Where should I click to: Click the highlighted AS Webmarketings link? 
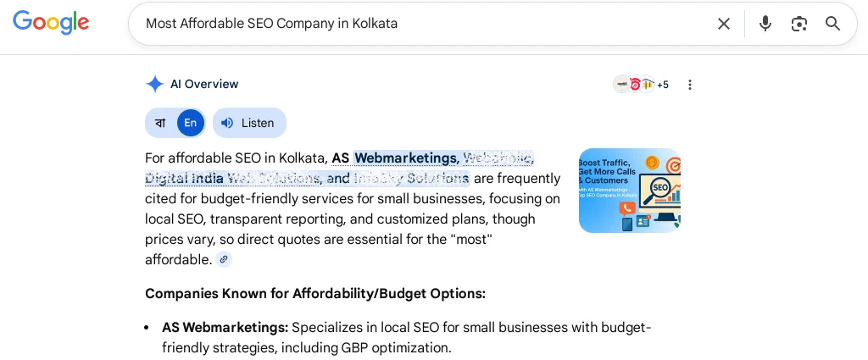(395, 158)
